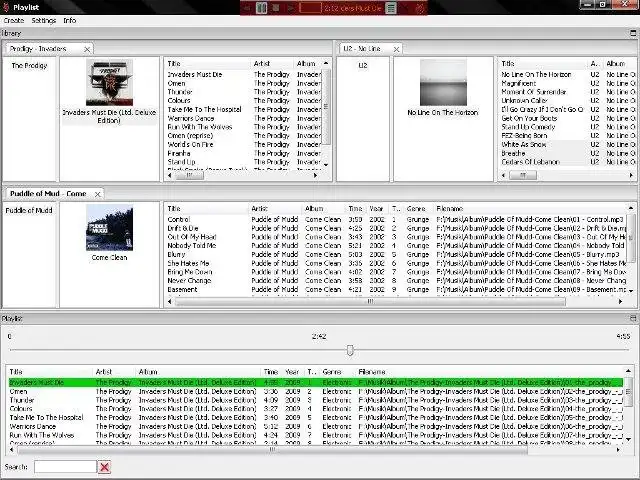This screenshot has width=640, height=480.
Task: Skip to next track in mini player
Action: click(x=291, y=8)
